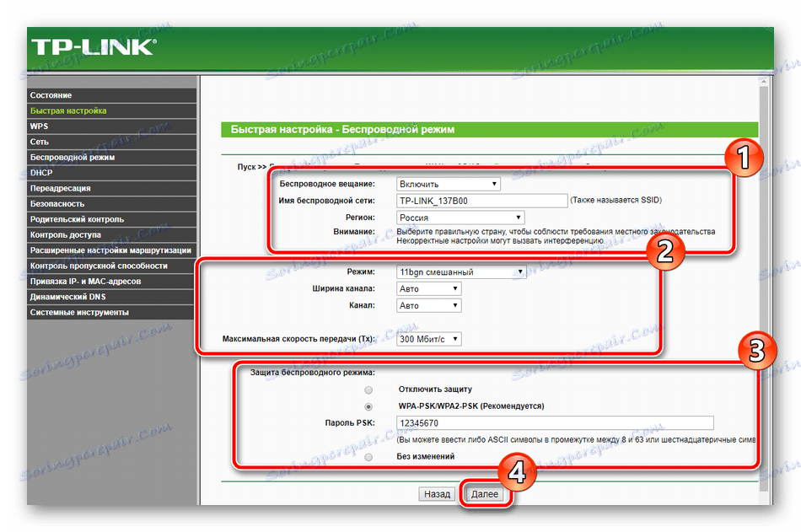801x532 pixels.
Task: Click the Далее button
Action: (x=484, y=494)
